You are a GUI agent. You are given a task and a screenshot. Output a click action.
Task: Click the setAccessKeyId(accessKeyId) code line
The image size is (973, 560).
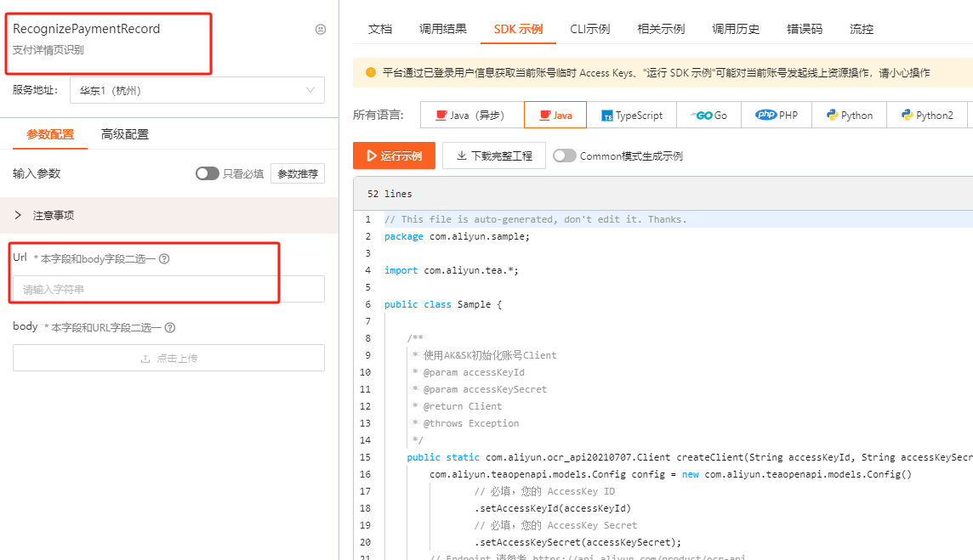pos(553,508)
